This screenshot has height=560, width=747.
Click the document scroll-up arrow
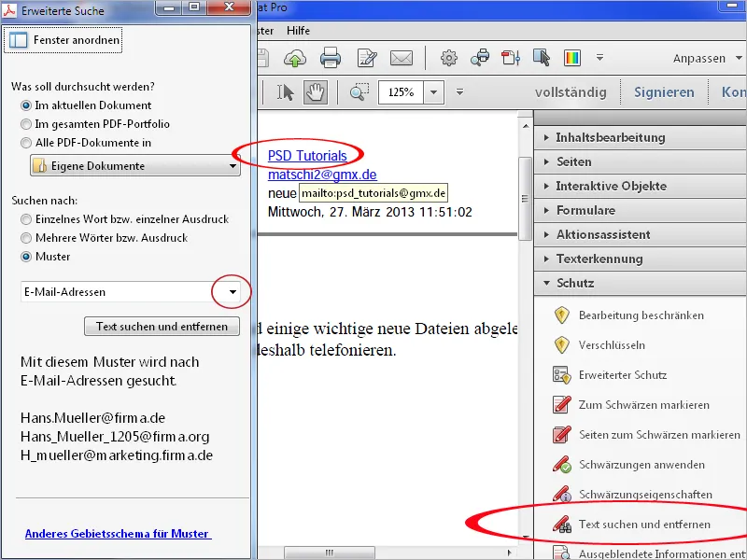526,126
